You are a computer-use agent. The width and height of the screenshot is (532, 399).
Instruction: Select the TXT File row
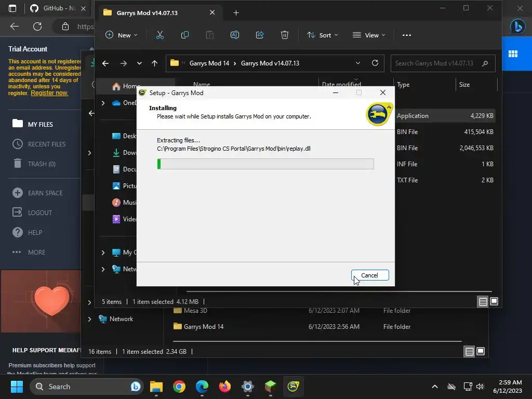445,180
